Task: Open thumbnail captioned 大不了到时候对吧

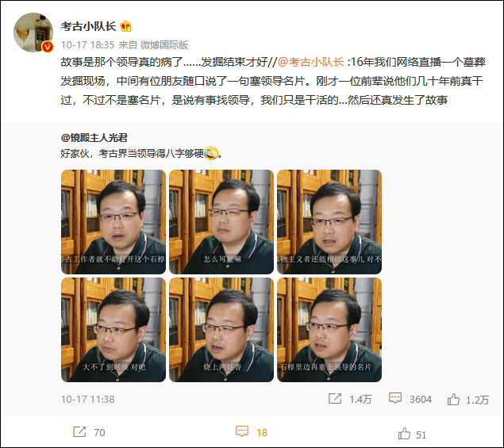Action: pyautogui.click(x=113, y=330)
